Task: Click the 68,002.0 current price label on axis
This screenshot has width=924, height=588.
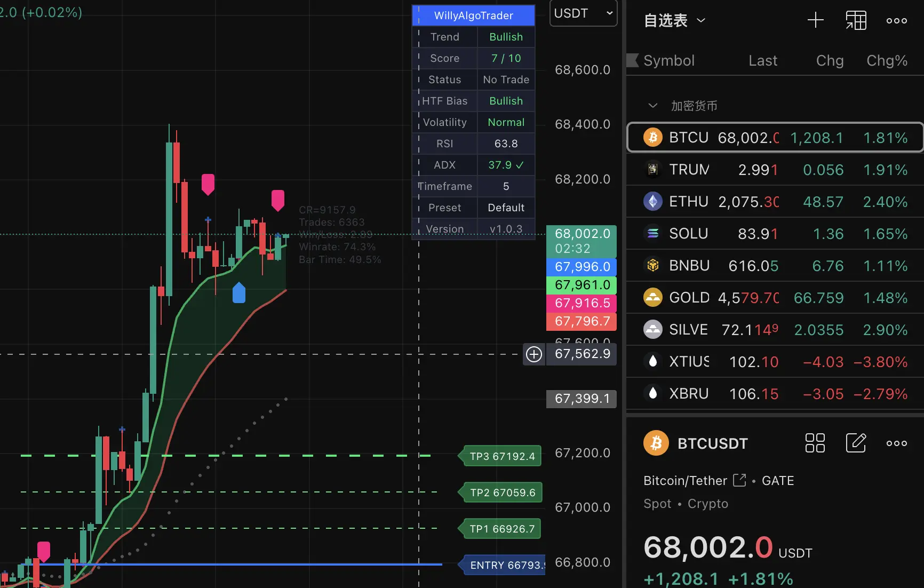Action: pyautogui.click(x=582, y=241)
